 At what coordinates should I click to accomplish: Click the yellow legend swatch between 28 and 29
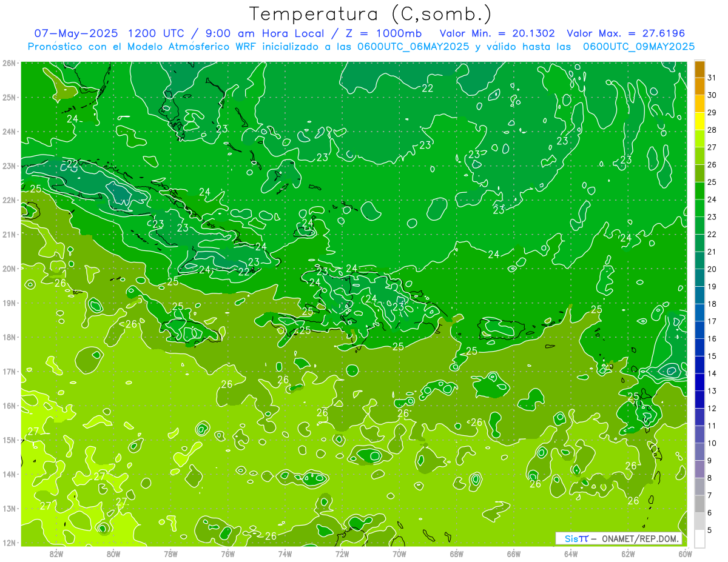(699, 121)
